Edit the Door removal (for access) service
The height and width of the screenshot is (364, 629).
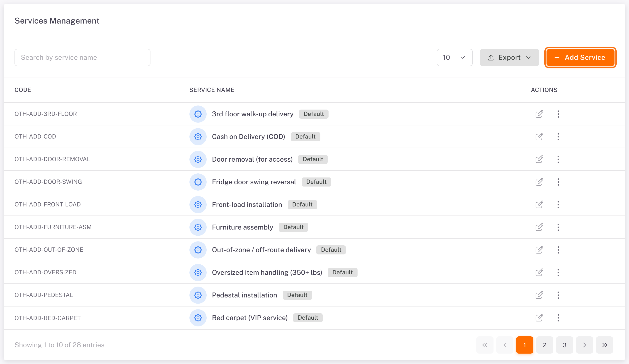(x=539, y=159)
